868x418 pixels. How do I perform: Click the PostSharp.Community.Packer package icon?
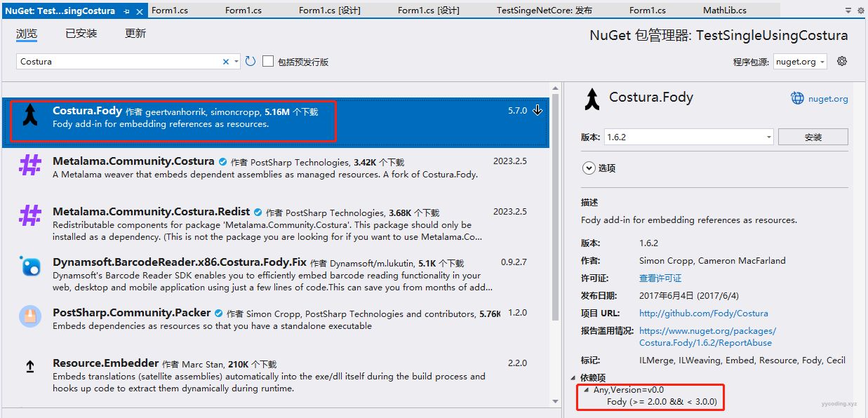[30, 316]
